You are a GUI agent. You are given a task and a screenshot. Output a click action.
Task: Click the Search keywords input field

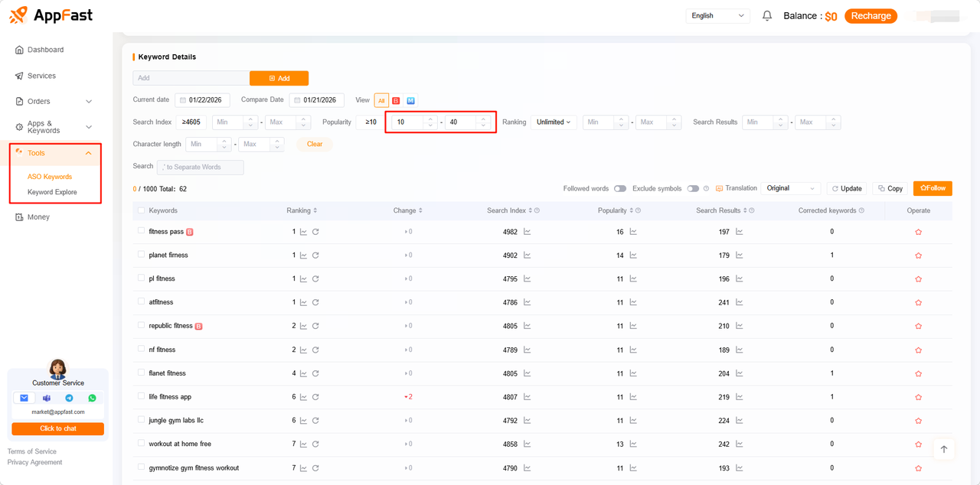(201, 167)
